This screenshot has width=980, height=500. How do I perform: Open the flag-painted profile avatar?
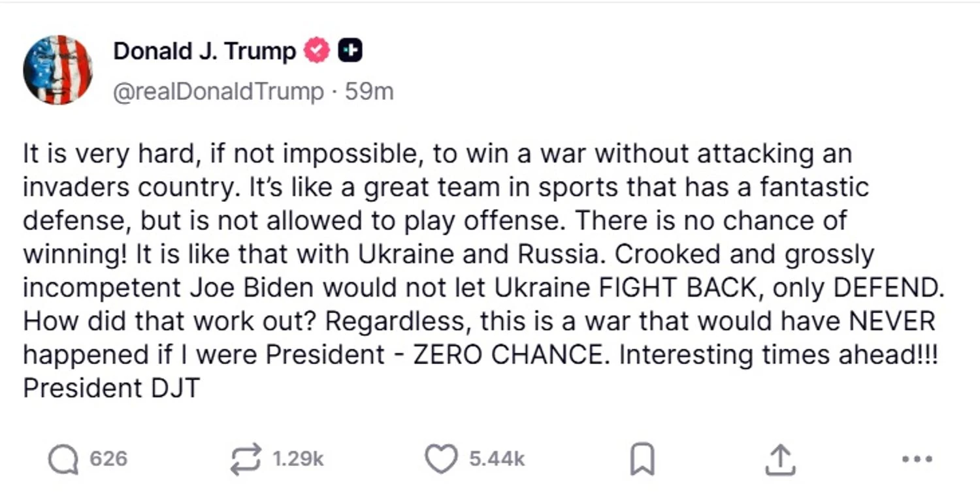coord(57,70)
